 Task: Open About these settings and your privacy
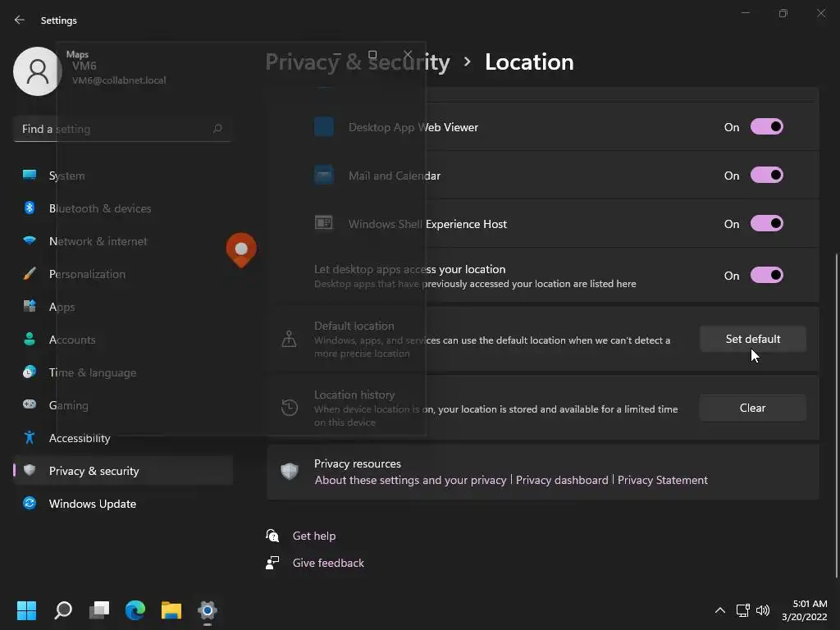tap(410, 480)
